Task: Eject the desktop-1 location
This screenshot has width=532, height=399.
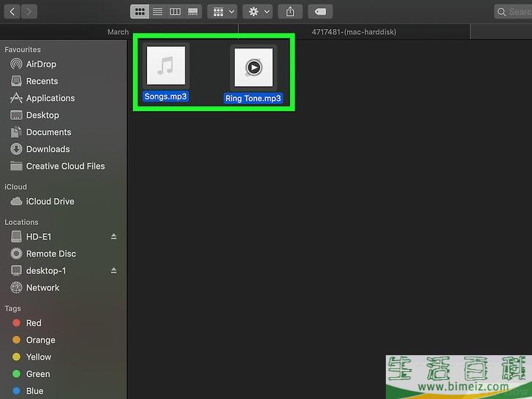Action: [x=113, y=270]
